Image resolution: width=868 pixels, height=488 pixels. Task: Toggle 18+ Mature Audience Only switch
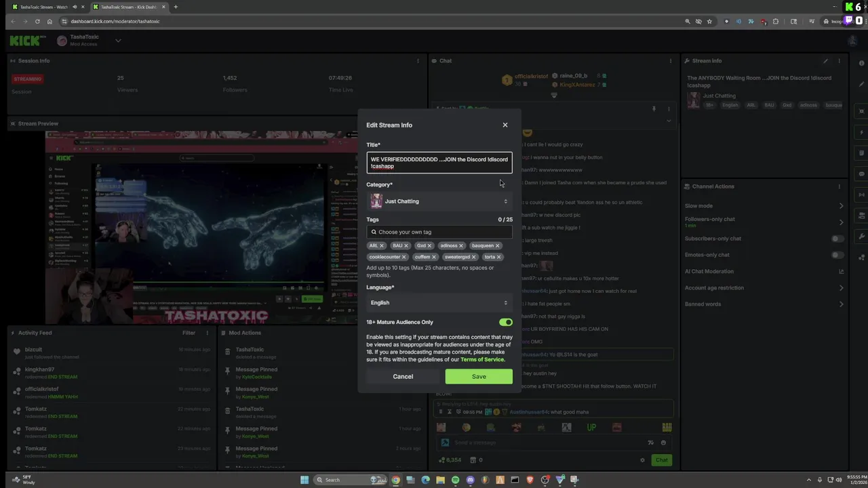point(506,322)
